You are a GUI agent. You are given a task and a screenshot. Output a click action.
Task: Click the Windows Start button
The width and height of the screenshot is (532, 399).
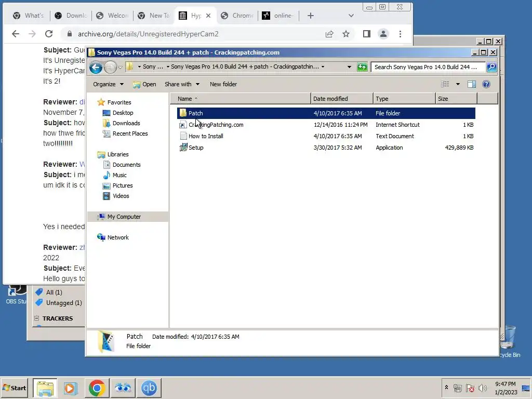pos(14,388)
